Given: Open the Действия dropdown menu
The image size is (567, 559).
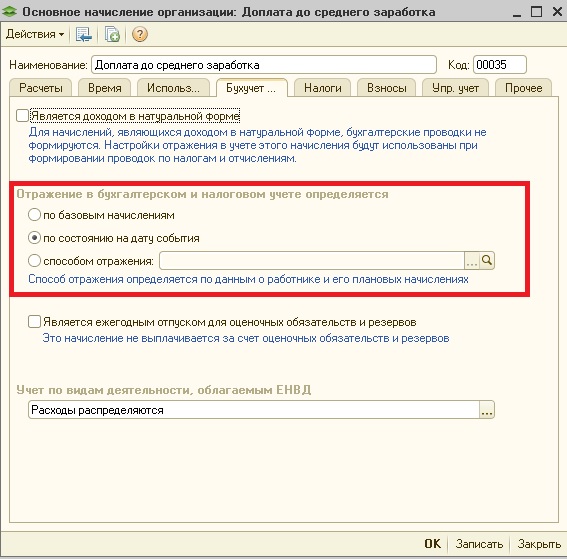Looking at the screenshot, I should [35, 34].
